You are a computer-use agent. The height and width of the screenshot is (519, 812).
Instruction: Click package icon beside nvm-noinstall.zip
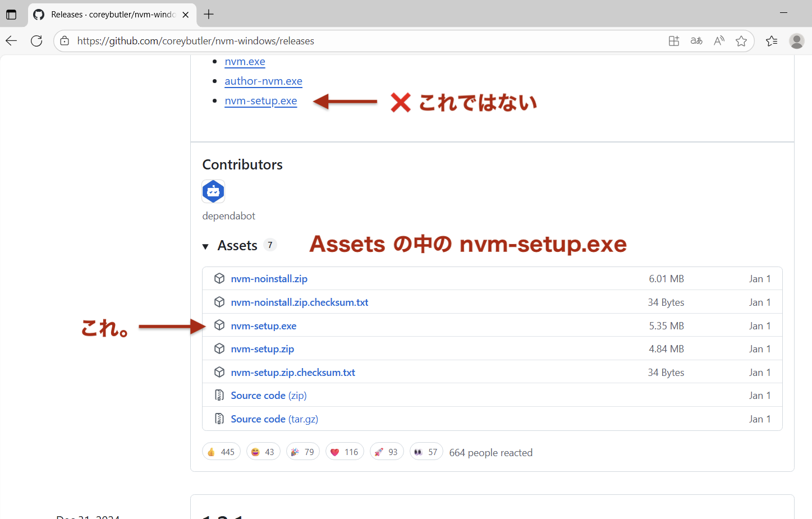[x=219, y=278]
